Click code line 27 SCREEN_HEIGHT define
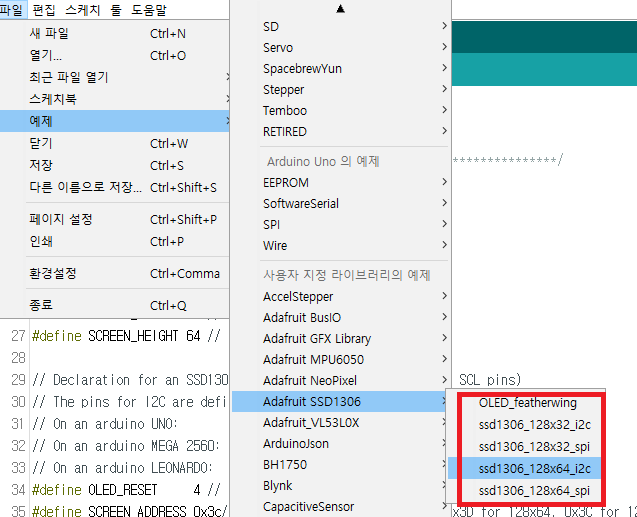This screenshot has height=517, width=637. (x=126, y=336)
